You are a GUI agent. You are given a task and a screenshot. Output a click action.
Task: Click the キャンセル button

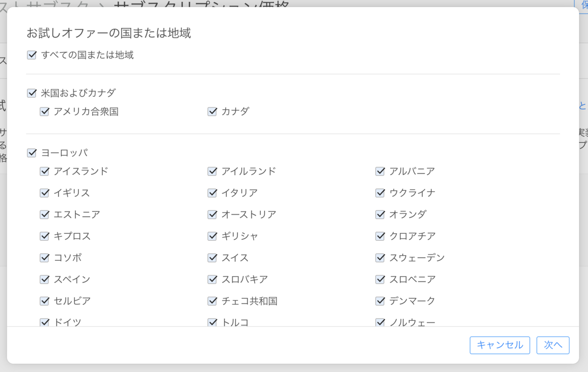pyautogui.click(x=499, y=345)
